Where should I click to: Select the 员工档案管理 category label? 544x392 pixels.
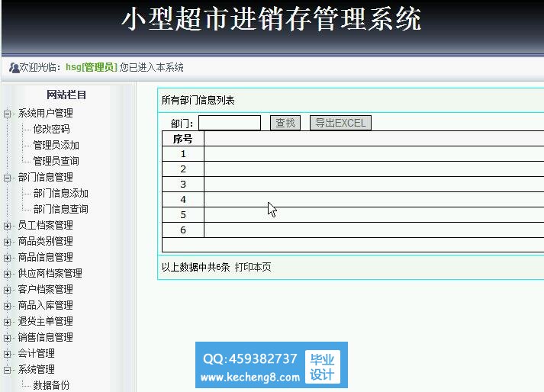[x=46, y=226]
